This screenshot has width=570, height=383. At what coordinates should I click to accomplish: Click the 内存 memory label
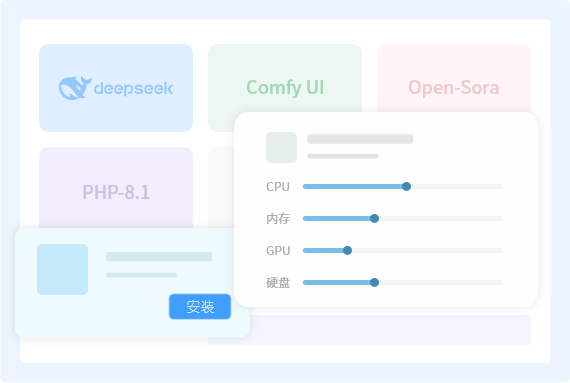[278, 219]
